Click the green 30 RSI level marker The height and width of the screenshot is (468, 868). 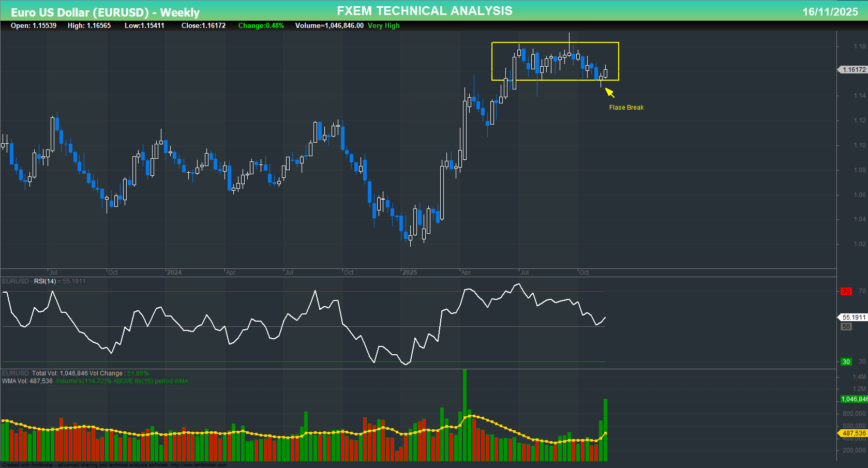pos(846,361)
